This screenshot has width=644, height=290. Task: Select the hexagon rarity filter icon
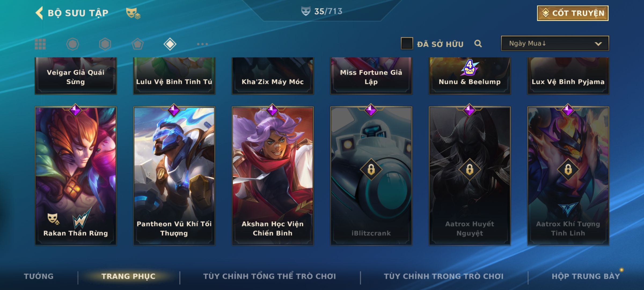coord(105,44)
